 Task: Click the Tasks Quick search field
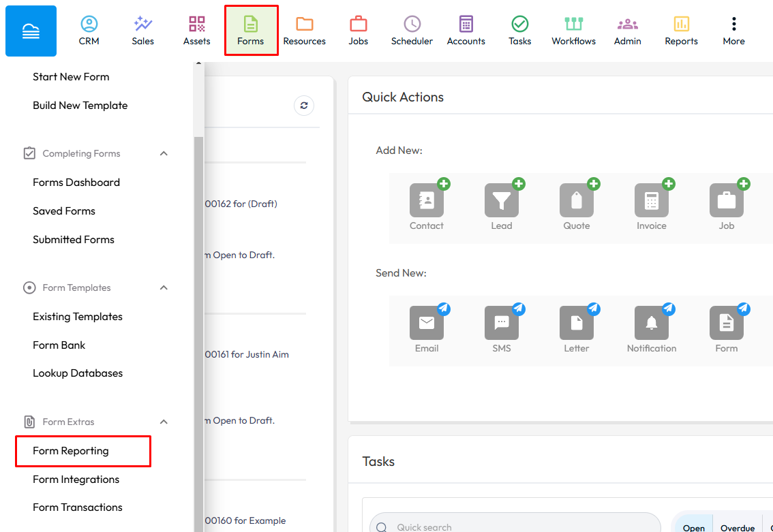(515, 525)
